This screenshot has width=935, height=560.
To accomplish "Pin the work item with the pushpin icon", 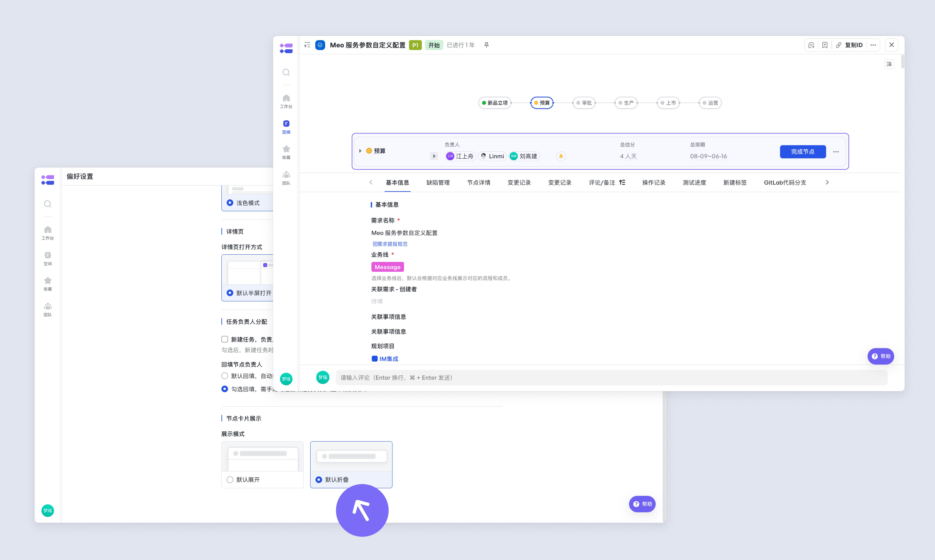I will coord(486,45).
